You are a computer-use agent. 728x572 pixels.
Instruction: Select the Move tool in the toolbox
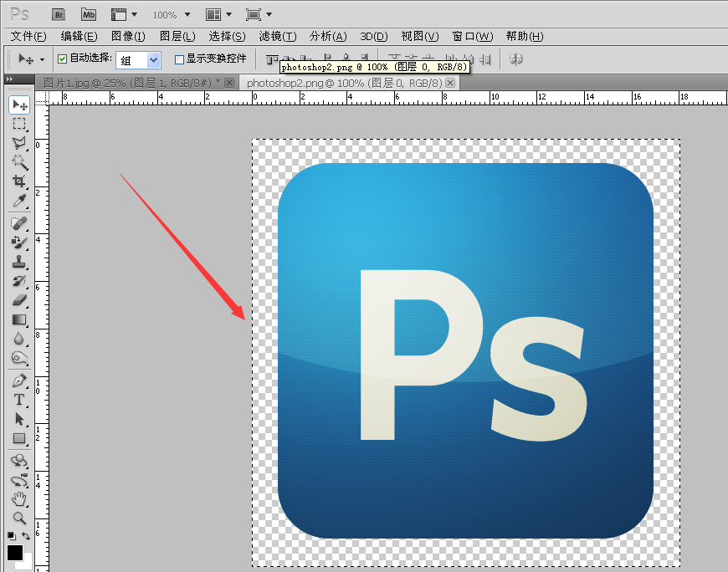click(19, 105)
